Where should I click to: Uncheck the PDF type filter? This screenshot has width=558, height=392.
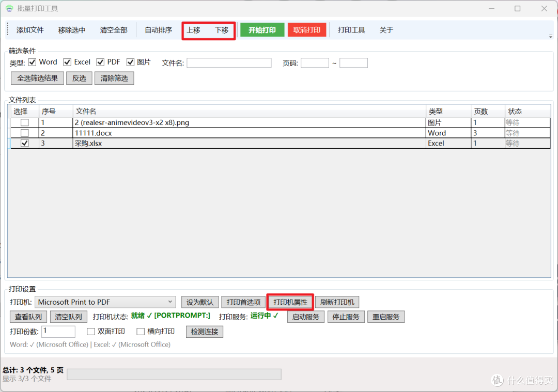pyautogui.click(x=100, y=62)
